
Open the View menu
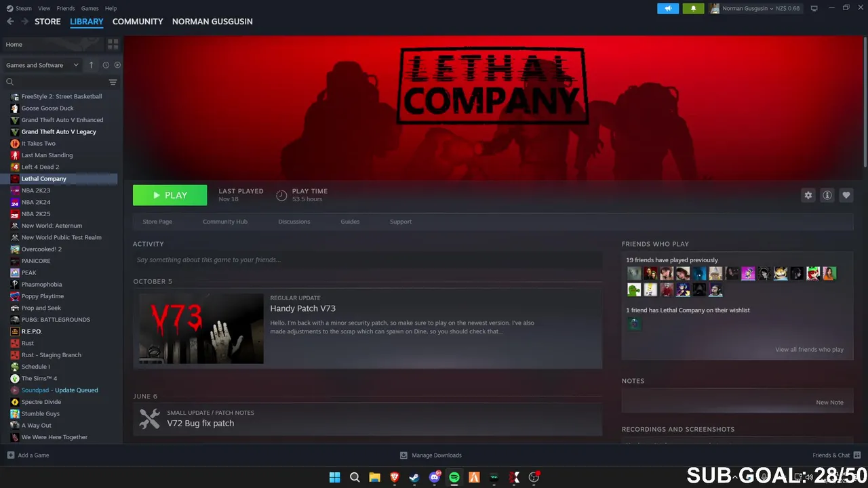pyautogui.click(x=44, y=8)
